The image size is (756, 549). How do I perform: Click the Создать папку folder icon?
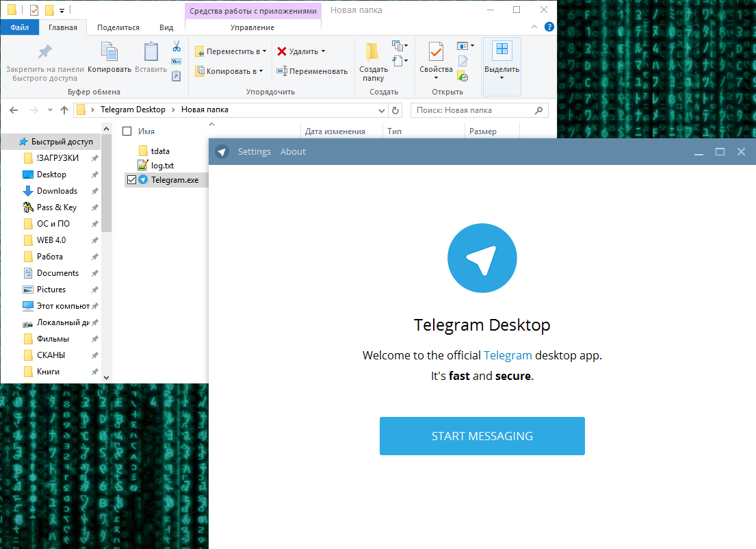pos(373,52)
